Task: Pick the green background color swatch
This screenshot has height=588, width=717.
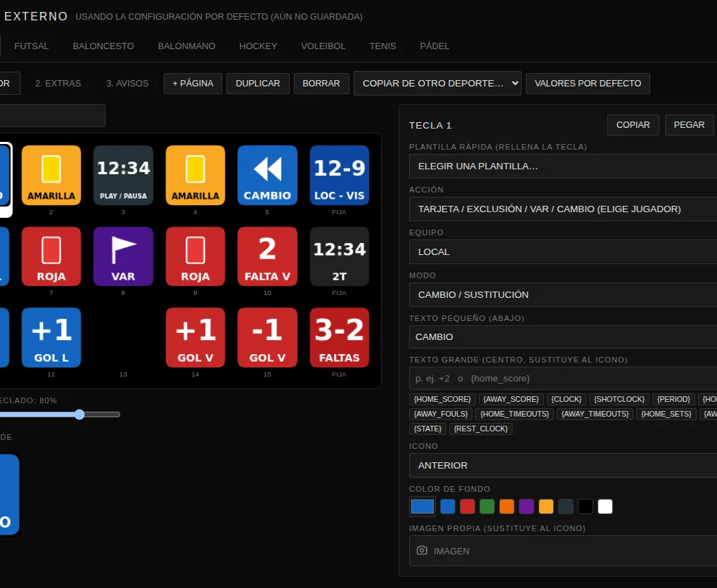Action: (487, 507)
